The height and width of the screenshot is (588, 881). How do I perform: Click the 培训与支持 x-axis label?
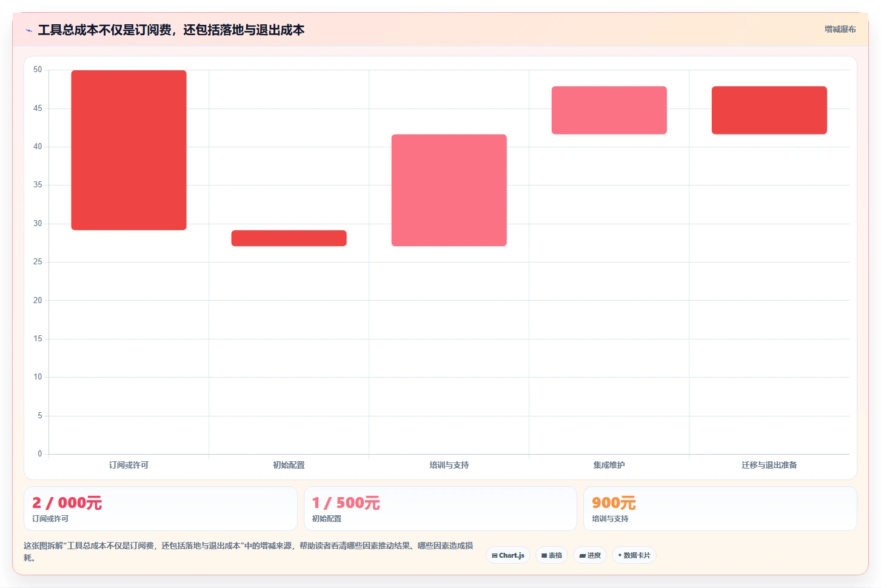(449, 465)
